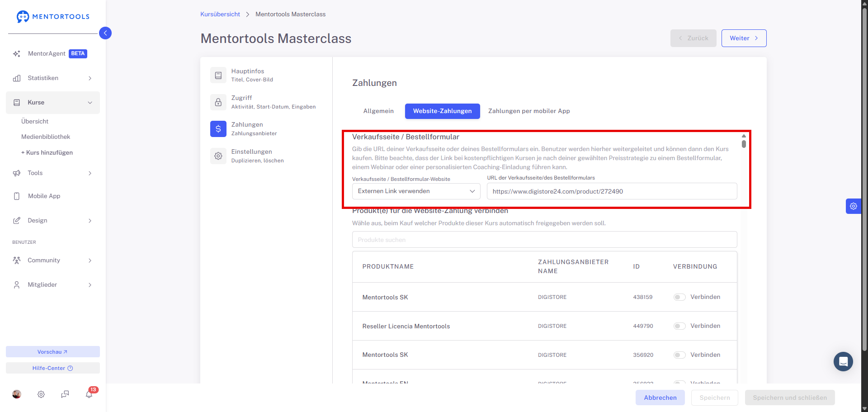Click the Mentortools Masterclass breadcrumb text
Viewport: 868px width, 412px height.
tap(290, 14)
